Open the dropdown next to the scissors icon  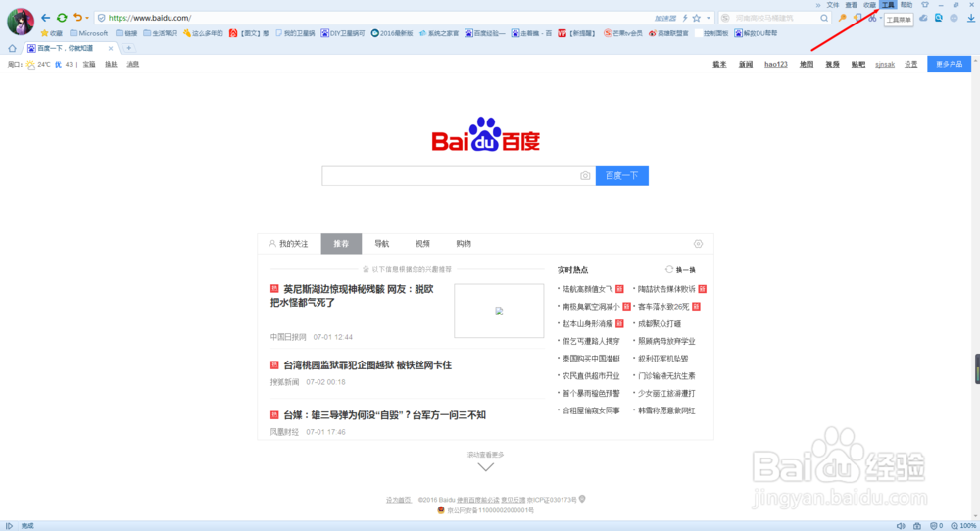pos(881,18)
